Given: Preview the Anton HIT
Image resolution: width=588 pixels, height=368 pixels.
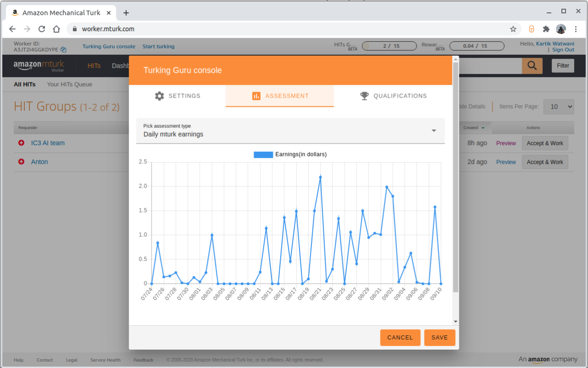Looking at the screenshot, I should (506, 162).
